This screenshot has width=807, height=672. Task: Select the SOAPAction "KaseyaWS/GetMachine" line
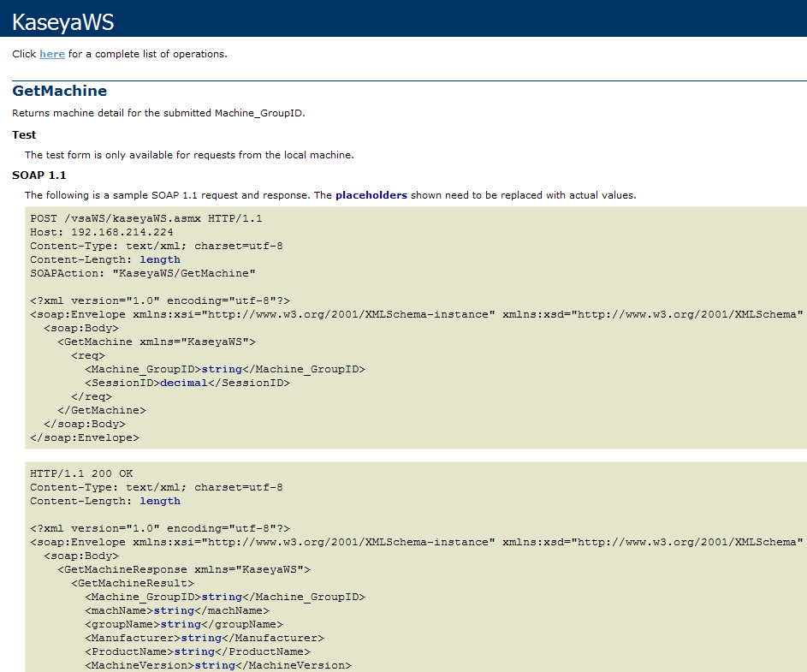click(143, 273)
